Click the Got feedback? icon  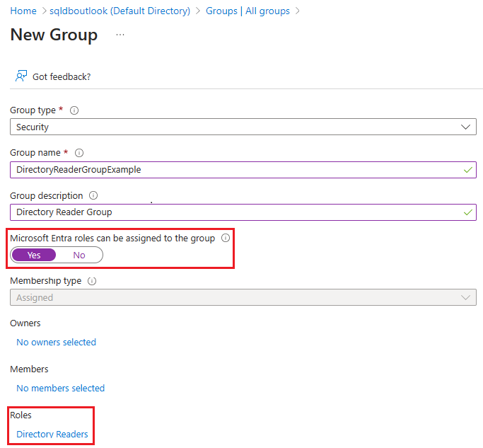click(x=21, y=76)
